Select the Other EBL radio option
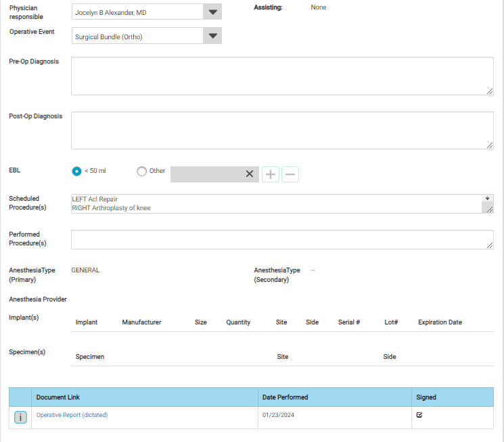Screen dimensions: 504x442 click(x=141, y=171)
